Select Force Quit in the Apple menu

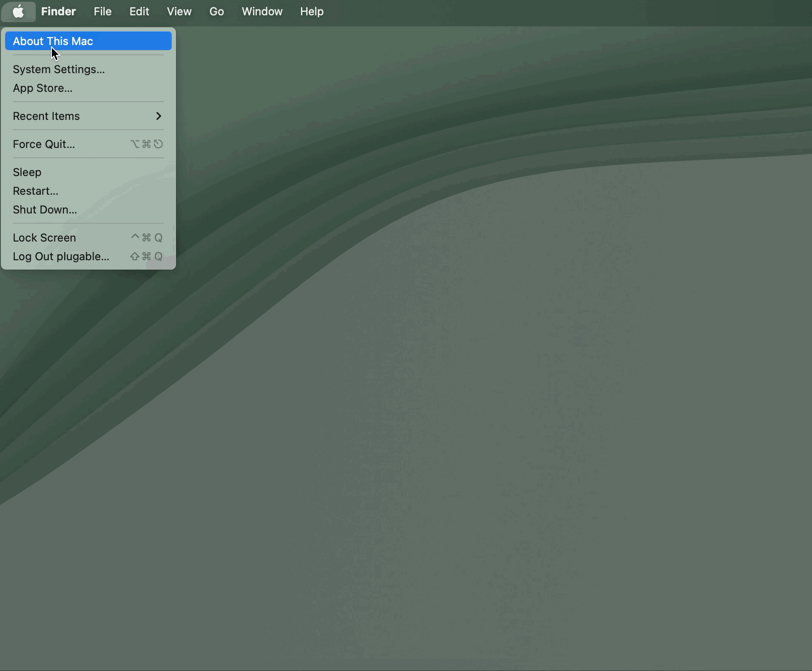click(88, 144)
